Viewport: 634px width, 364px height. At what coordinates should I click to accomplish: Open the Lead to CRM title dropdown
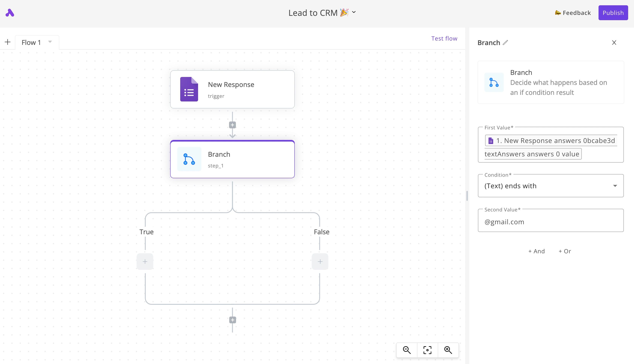[354, 12]
